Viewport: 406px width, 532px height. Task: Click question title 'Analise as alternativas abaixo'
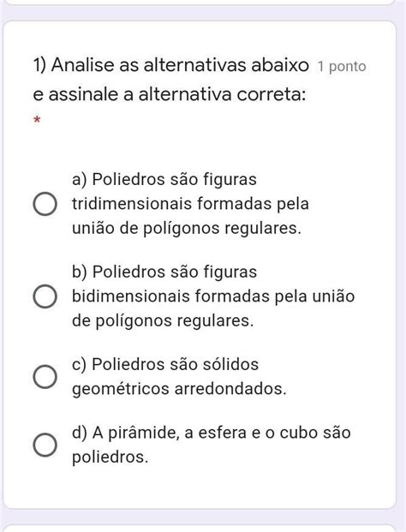tap(180, 65)
